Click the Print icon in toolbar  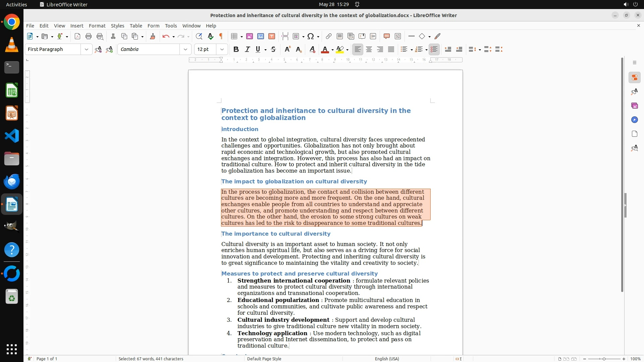89,36
